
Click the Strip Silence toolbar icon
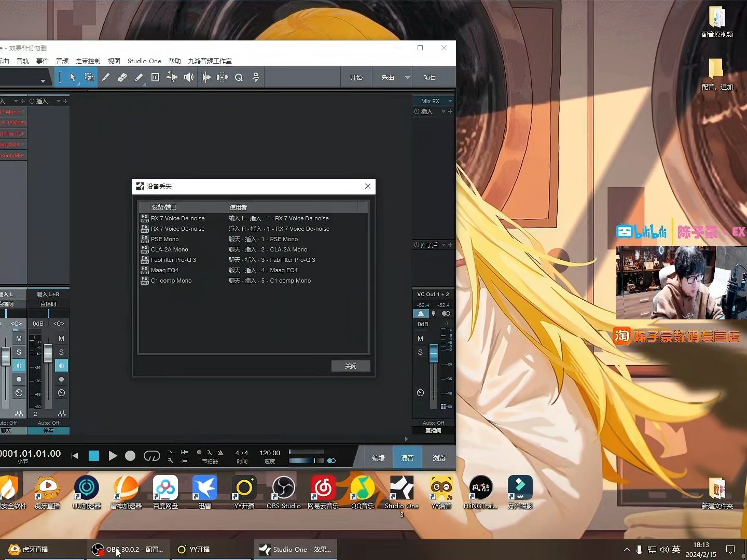[x=206, y=77]
